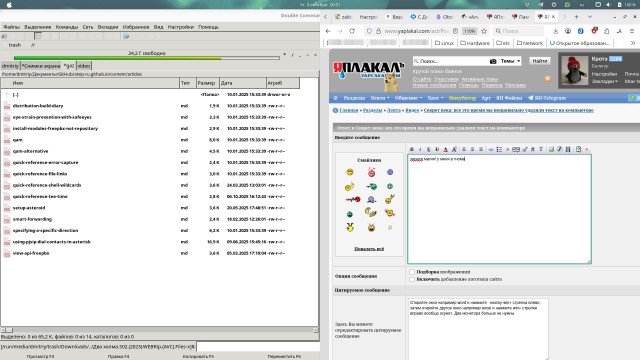
Task: Toggle bold formatting in reply editor
Action: coord(411,149)
